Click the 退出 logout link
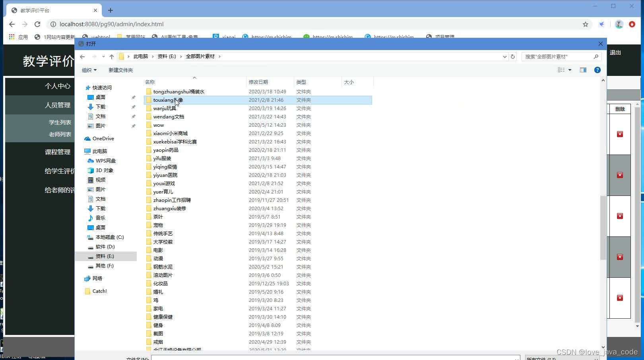The height and width of the screenshot is (360, 644). pos(615,52)
